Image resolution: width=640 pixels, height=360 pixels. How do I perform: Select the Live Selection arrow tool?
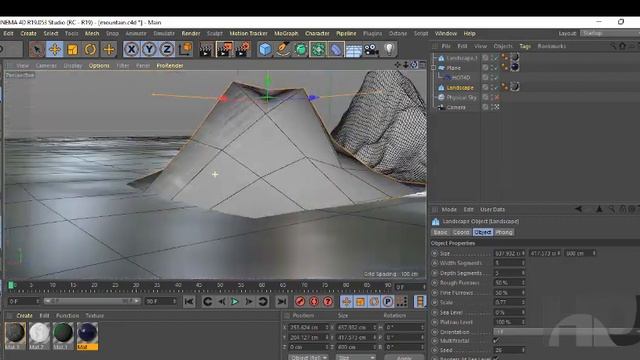37,49
